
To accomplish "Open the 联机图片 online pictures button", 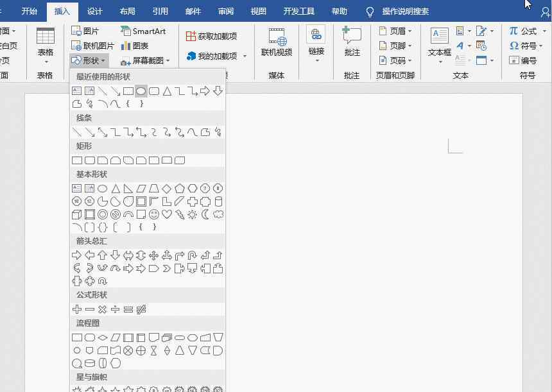I will click(92, 46).
